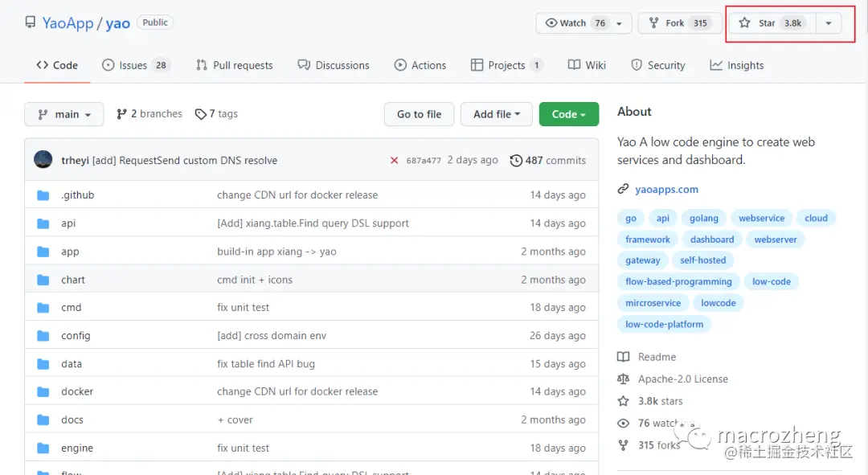868x475 pixels.
Task: Click the api folder icon
Action: tap(43, 223)
